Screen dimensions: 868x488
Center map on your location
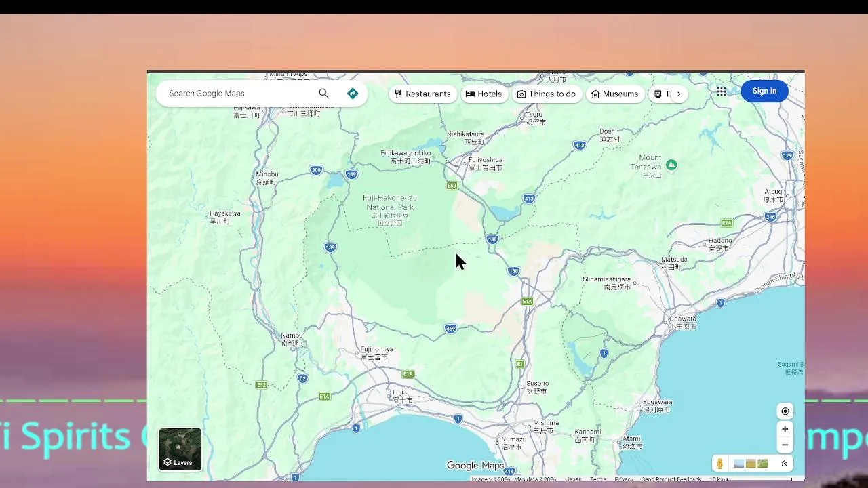785,411
